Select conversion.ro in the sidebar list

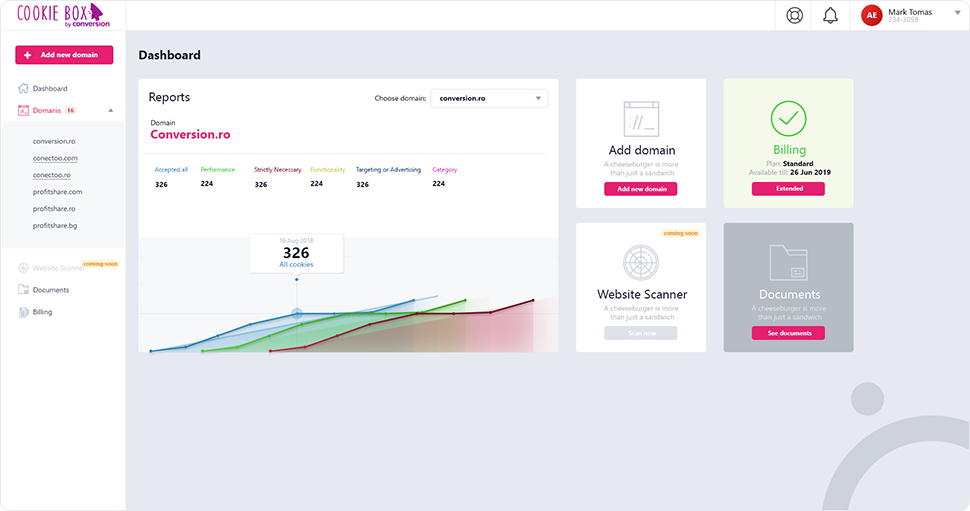(54, 141)
